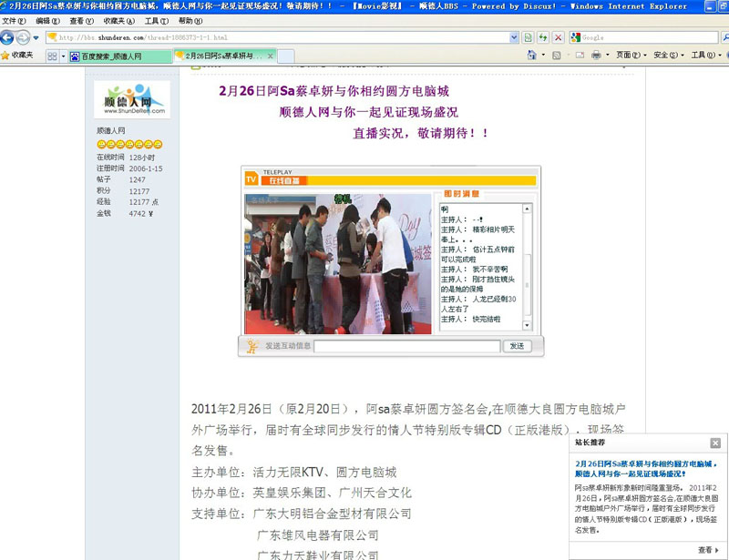Open the 帮助 menu
Image resolution: width=729 pixels, height=560 pixels.
190,21
